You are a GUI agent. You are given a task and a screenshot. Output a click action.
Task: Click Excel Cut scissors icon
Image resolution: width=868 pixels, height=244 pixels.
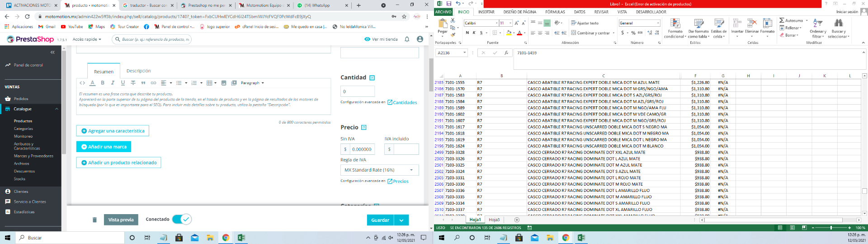click(453, 21)
